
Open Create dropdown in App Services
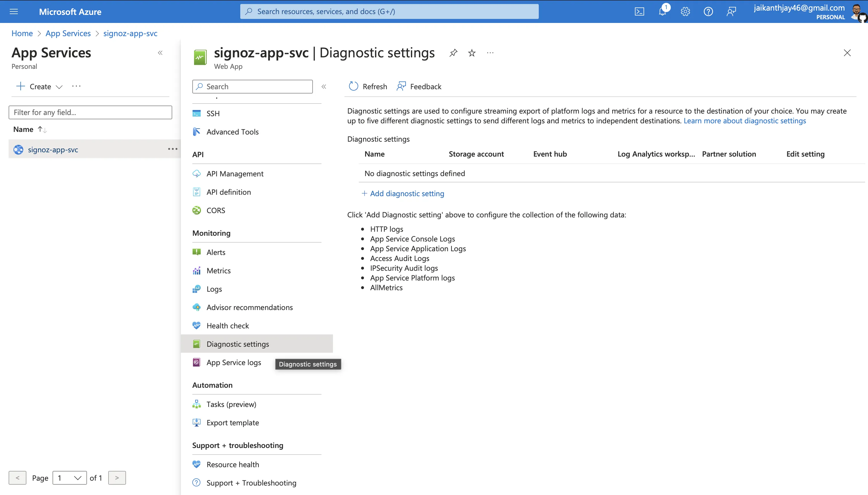[40, 86]
